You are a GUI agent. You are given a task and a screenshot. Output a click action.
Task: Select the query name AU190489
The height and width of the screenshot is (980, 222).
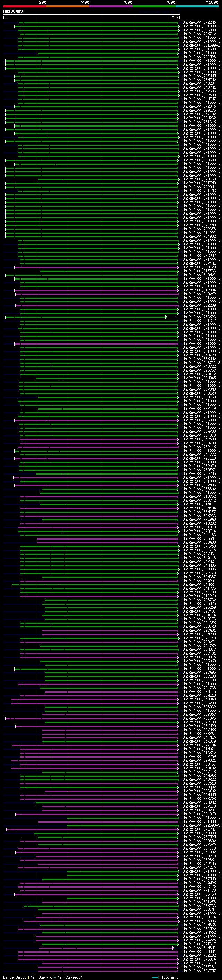tap(13, 11)
